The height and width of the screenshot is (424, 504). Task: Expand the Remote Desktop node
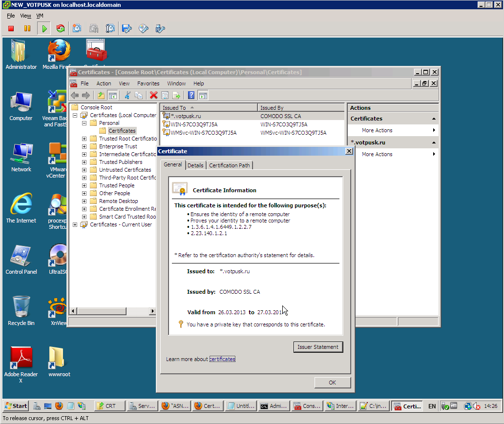(84, 201)
